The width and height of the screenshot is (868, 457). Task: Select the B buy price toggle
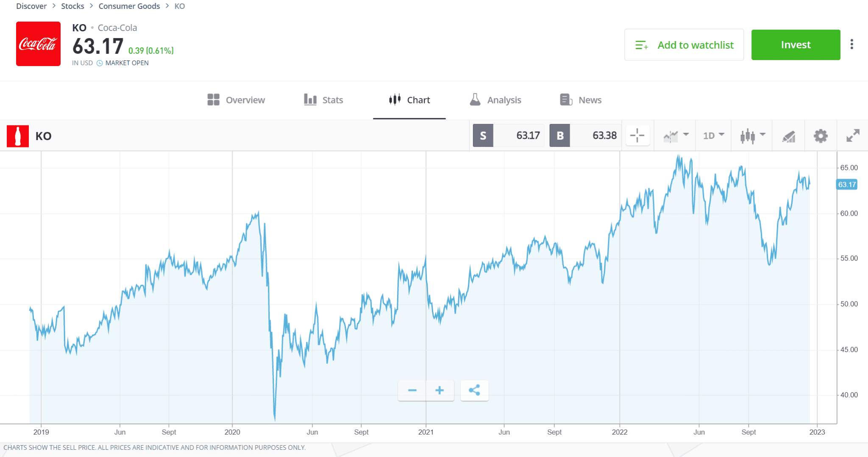(560, 136)
